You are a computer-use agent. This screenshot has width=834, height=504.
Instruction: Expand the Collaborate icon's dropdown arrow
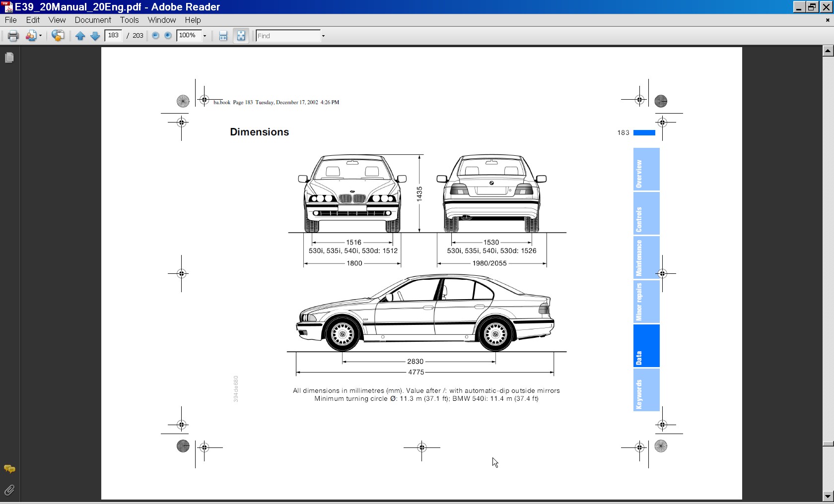click(41, 36)
